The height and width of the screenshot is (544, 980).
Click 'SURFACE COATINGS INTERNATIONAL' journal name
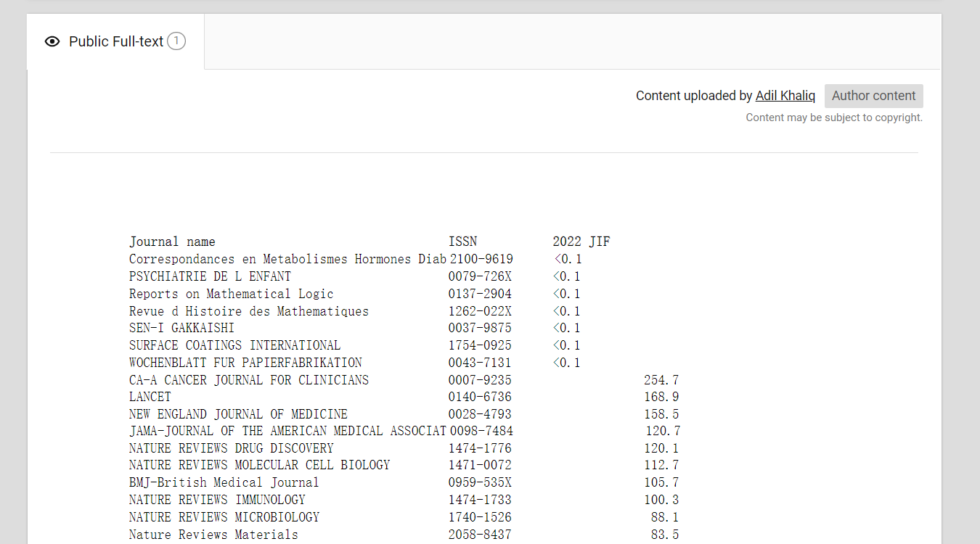(x=234, y=345)
